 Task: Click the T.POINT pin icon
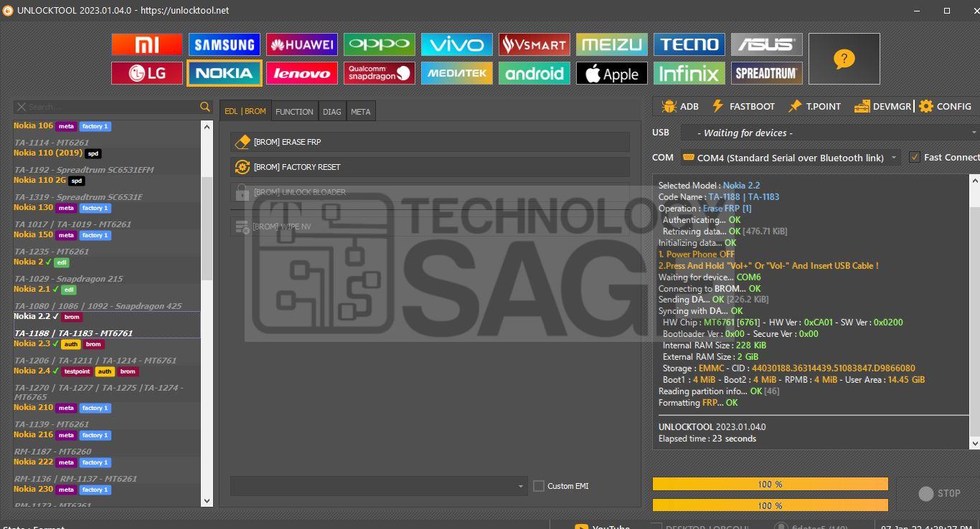[795, 106]
